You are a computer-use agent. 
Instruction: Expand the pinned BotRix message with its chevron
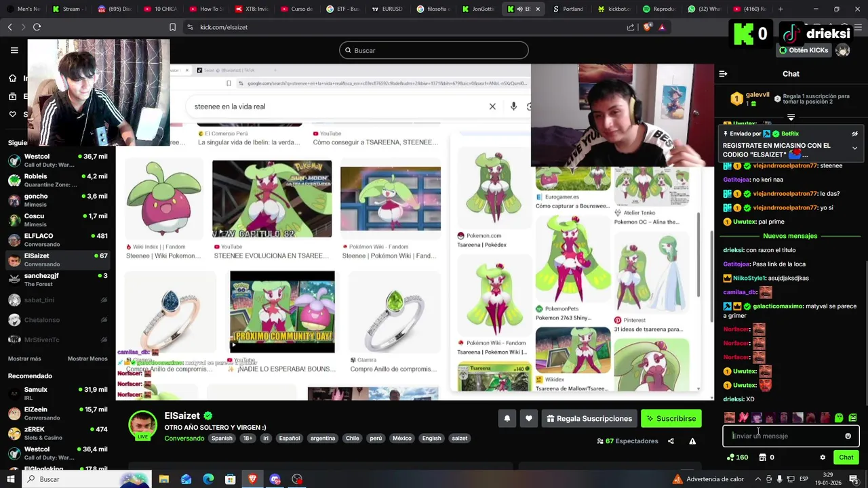[854, 148]
